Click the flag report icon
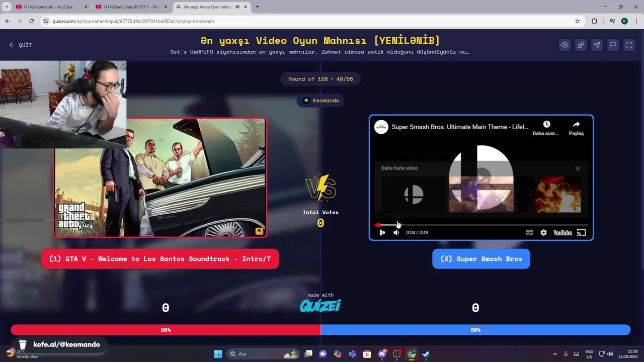The image size is (644, 362). [x=613, y=45]
